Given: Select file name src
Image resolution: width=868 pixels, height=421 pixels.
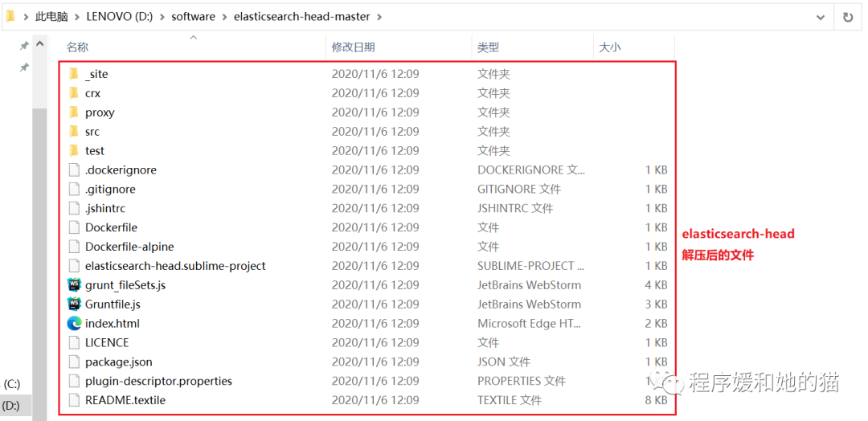Looking at the screenshot, I should tap(92, 132).
